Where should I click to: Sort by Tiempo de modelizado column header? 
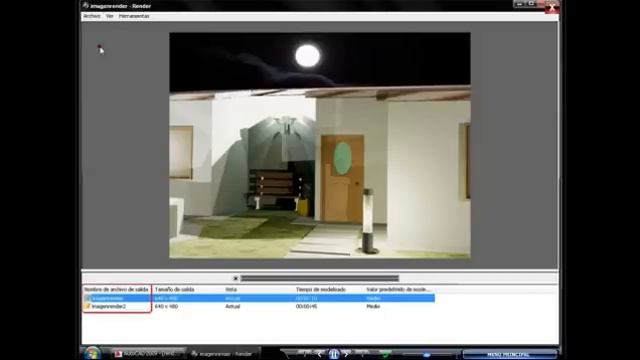pos(321,289)
